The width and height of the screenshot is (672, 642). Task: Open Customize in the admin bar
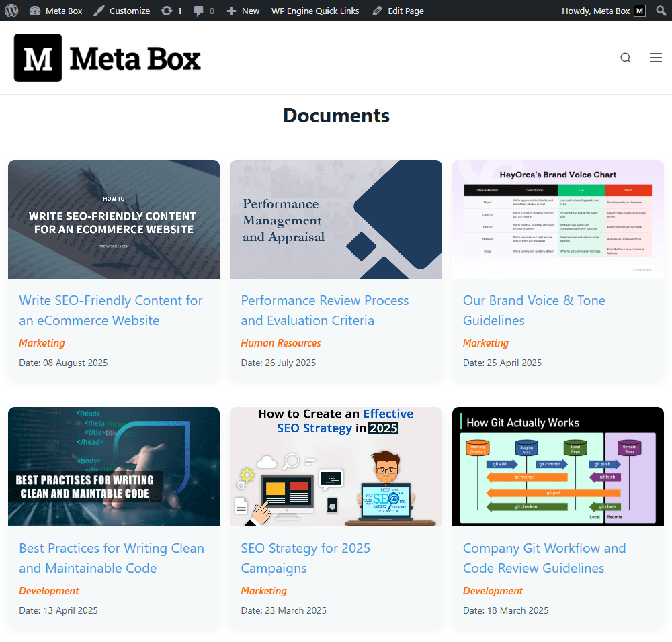pos(121,11)
